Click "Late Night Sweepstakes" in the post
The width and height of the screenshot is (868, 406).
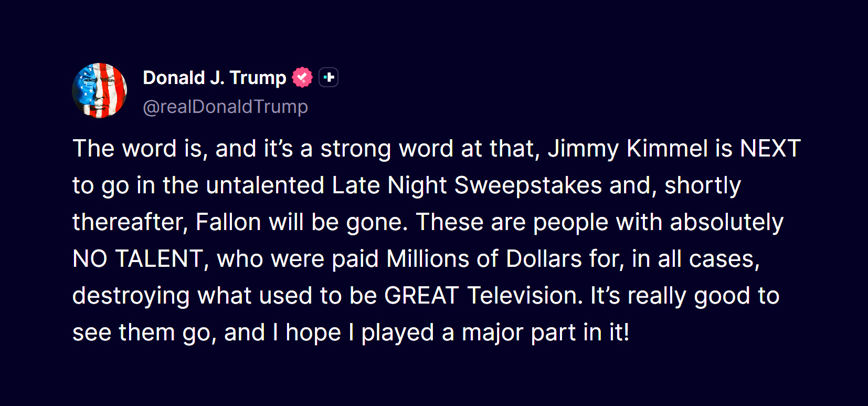467,186
